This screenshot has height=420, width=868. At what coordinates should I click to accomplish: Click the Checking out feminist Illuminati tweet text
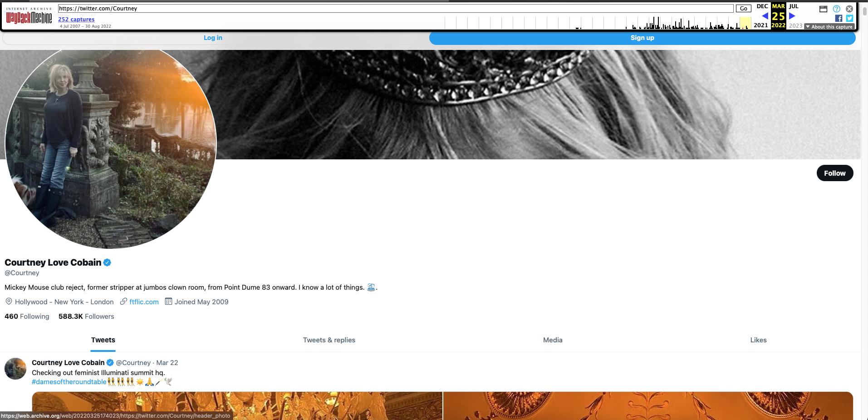[98, 373]
